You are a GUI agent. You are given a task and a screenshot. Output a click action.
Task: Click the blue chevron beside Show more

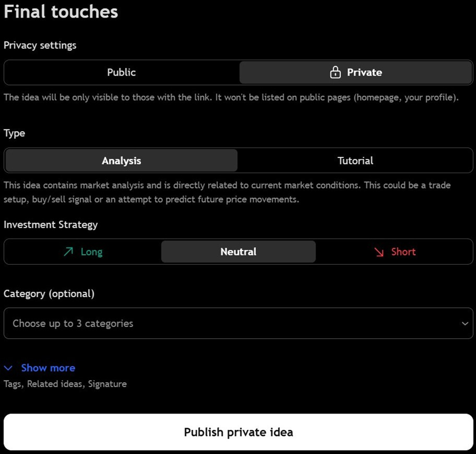(8, 368)
